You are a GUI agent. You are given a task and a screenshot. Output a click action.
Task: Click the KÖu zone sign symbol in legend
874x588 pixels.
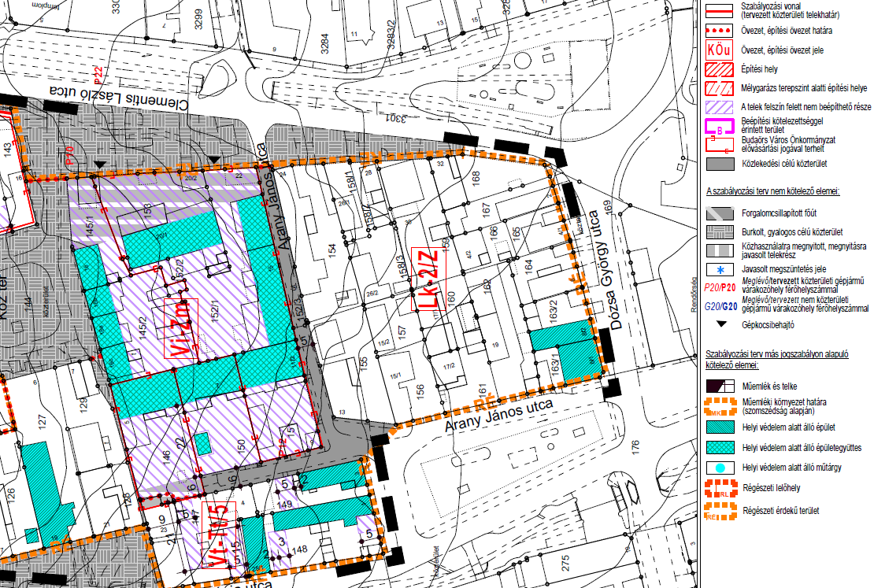[719, 50]
